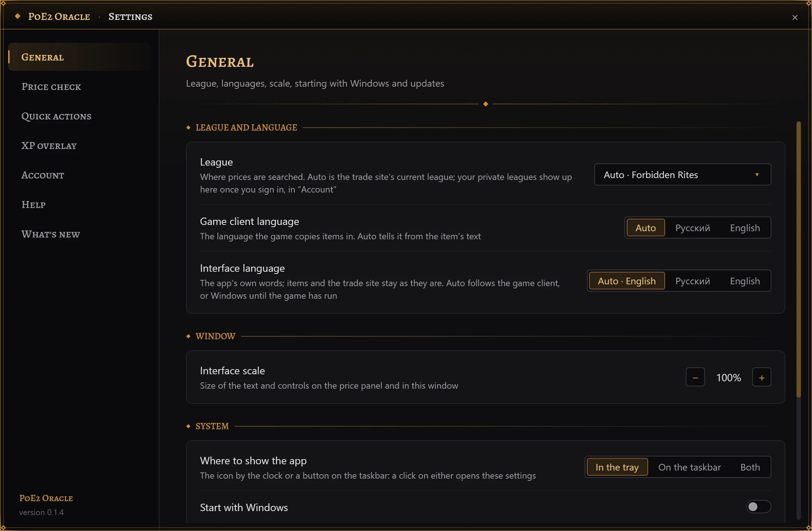This screenshot has width=812, height=531.
Task: Click the Interface scale setting label
Action: 232,371
